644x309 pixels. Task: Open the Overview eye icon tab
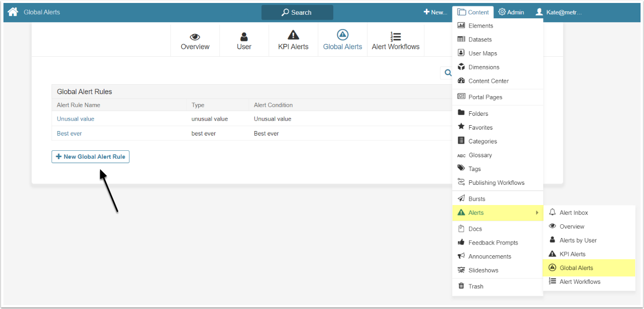click(195, 37)
